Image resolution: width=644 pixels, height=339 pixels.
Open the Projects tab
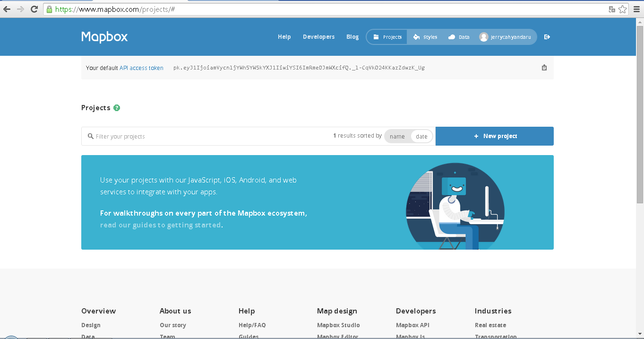click(387, 37)
